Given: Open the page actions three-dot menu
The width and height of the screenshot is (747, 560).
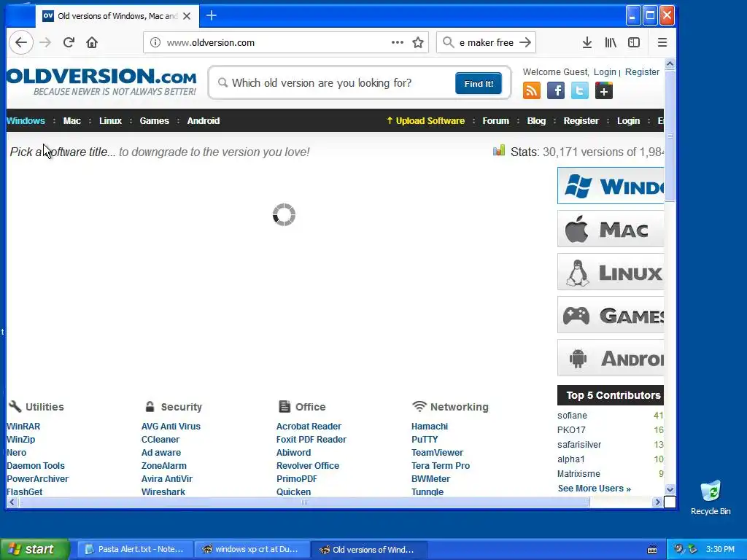Looking at the screenshot, I should 398,42.
